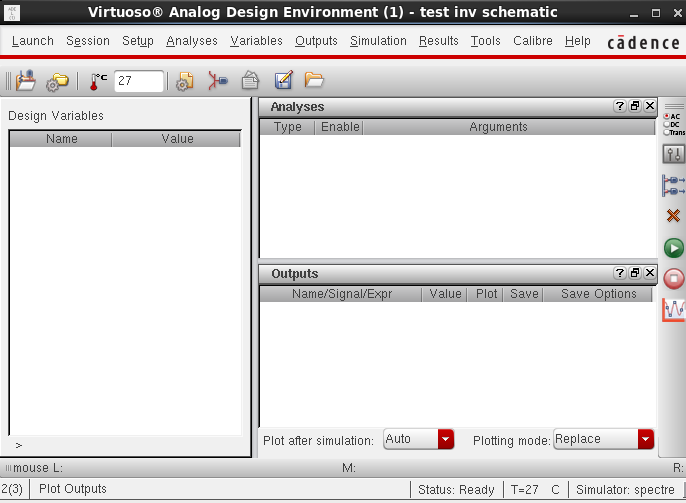Click the choose analyses toolbar icon

[217, 81]
